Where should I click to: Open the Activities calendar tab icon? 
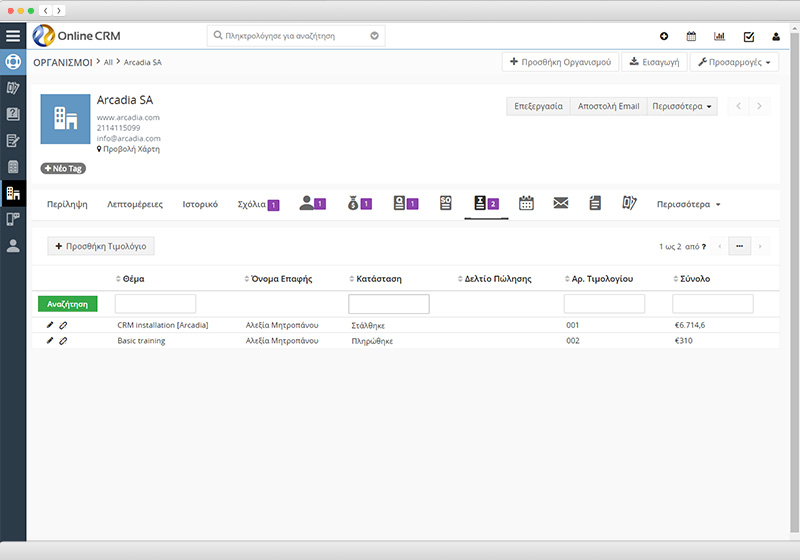(526, 203)
